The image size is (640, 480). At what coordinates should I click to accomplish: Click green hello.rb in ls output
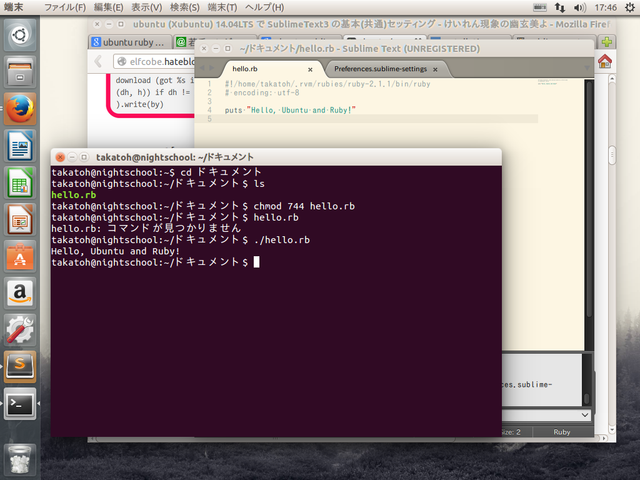point(74,195)
